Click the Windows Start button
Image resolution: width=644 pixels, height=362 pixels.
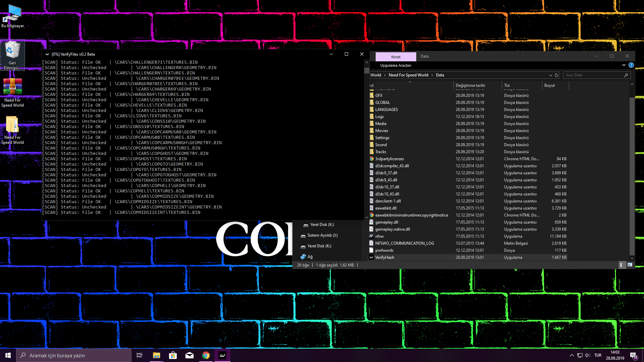pyautogui.click(x=8, y=355)
